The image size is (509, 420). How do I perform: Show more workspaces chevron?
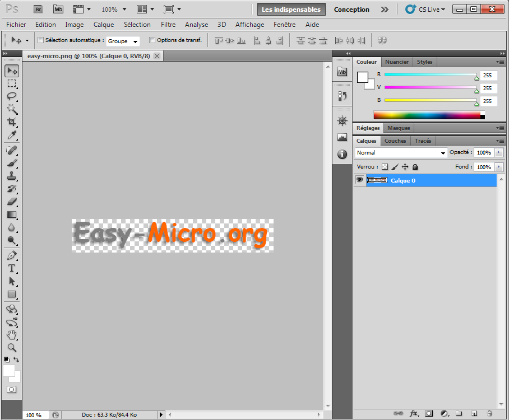[385, 10]
